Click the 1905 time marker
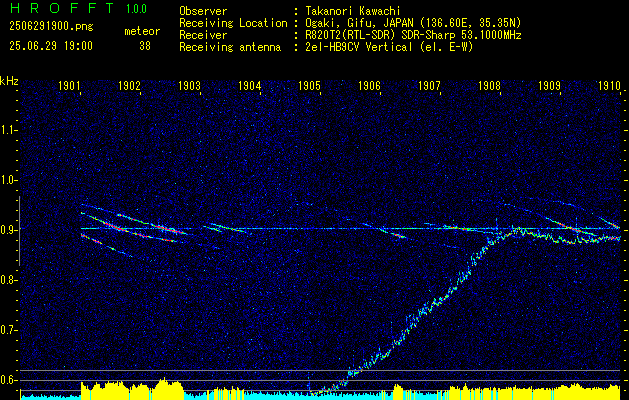 (309, 85)
